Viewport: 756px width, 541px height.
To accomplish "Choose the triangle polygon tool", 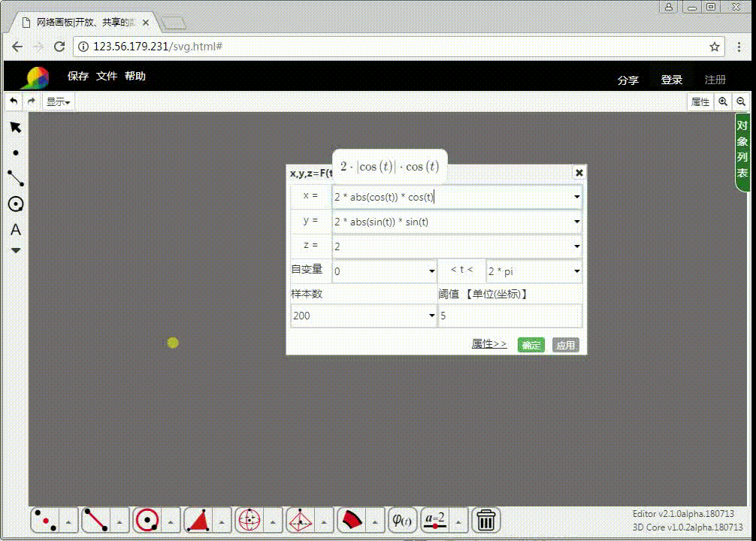I will click(197, 520).
